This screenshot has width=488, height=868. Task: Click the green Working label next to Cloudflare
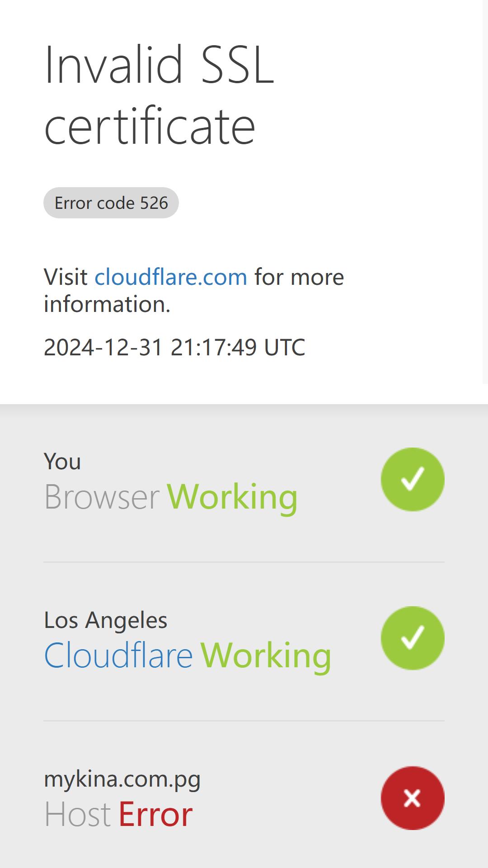tap(266, 656)
